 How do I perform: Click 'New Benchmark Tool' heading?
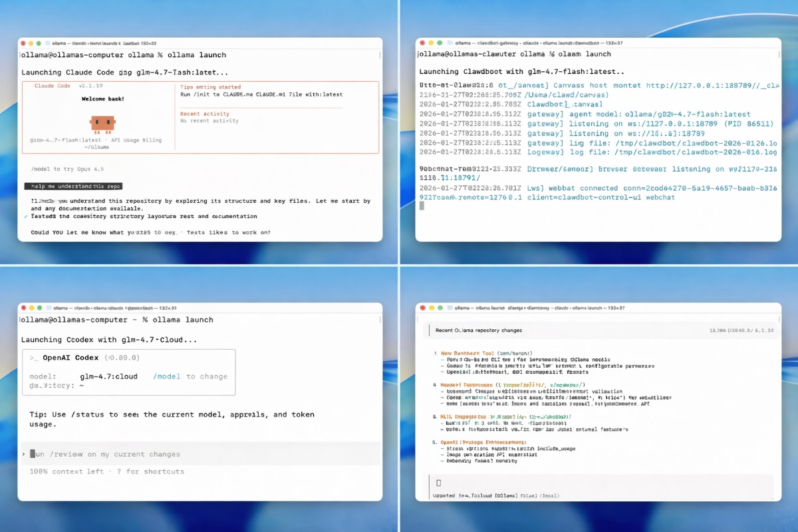(x=469, y=353)
